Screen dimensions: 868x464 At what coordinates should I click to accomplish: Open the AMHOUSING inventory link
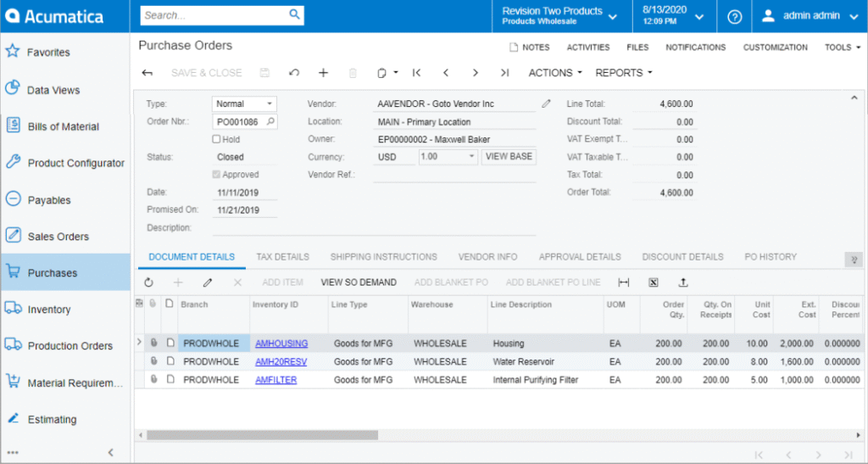coord(281,344)
